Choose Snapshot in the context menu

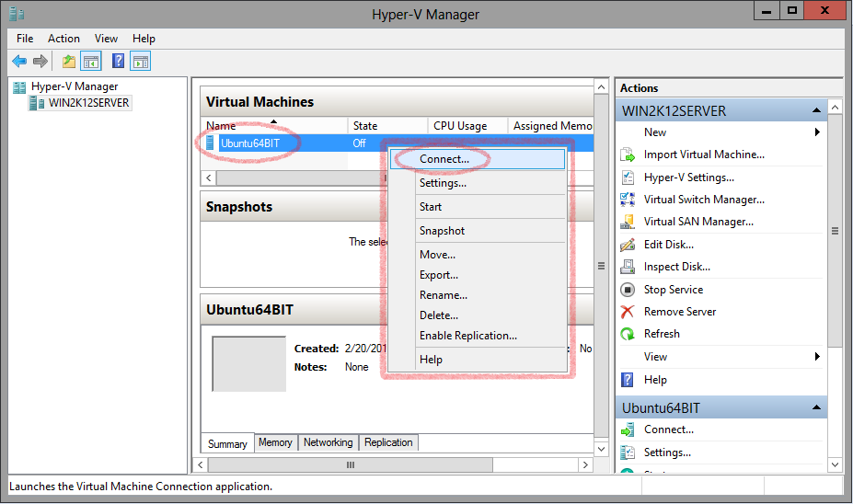(x=478, y=231)
